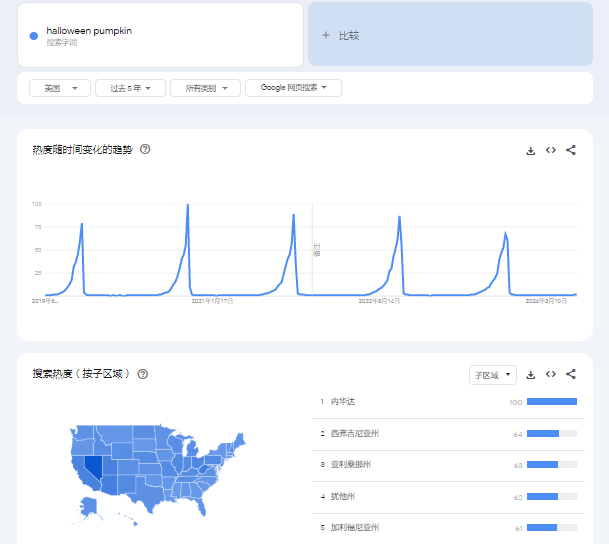Click the 62 value bar for 犹他州
This screenshot has height=544, width=609.
pos(552,497)
